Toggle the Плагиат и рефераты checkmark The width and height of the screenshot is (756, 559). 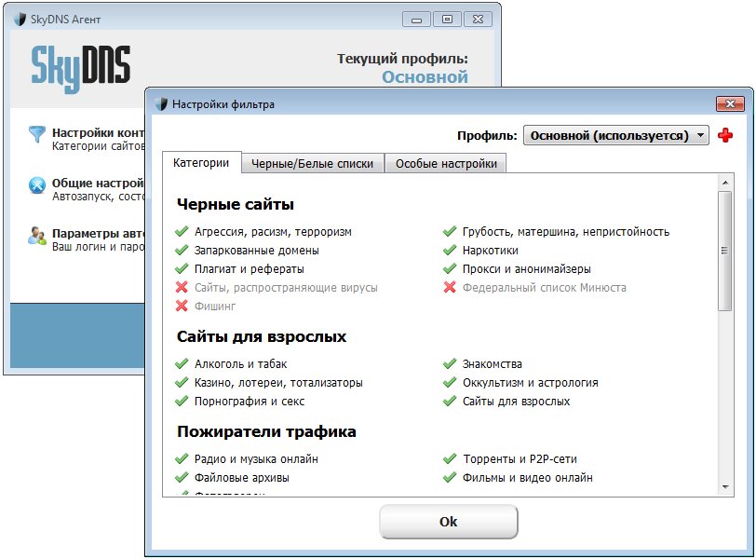[182, 268]
